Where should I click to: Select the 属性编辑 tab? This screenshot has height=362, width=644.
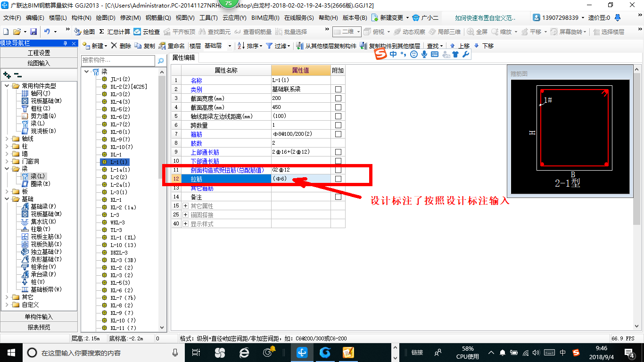pyautogui.click(x=183, y=58)
